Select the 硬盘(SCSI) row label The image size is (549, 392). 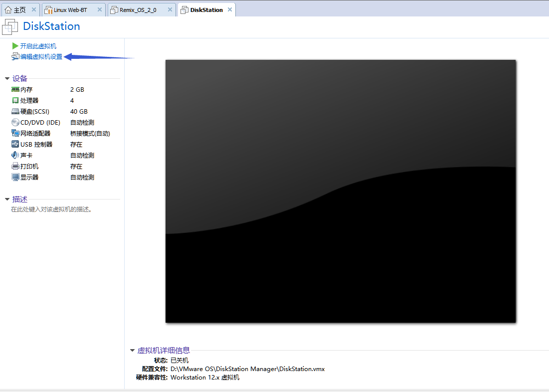(x=35, y=111)
